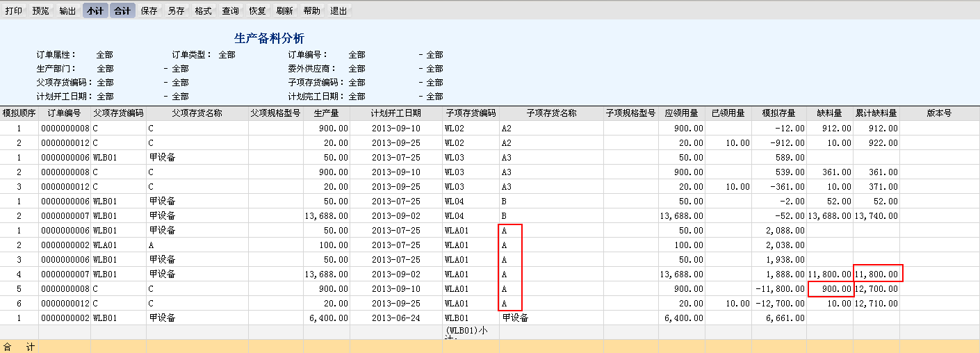Click 模拟存量 cell 1,938.00
The height and width of the screenshot is (353, 980).
pyautogui.click(x=778, y=259)
